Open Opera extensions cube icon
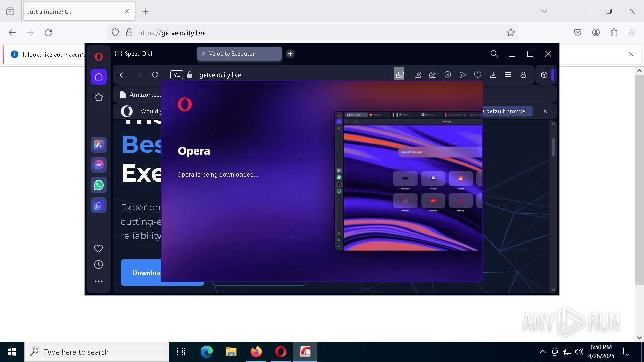Image resolution: width=644 pixels, height=362 pixels. click(544, 75)
